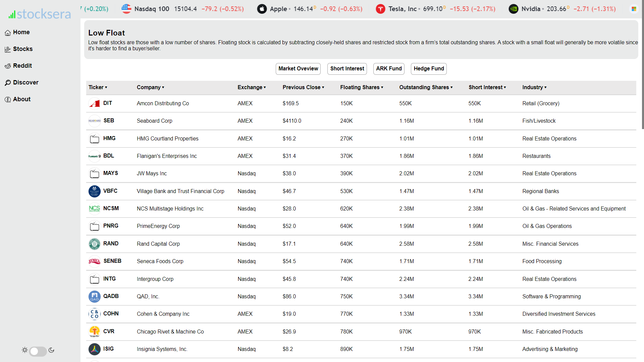This screenshot has height=362, width=644.
Task: Click the Tesla logo in ticker bar
Action: point(380,9)
